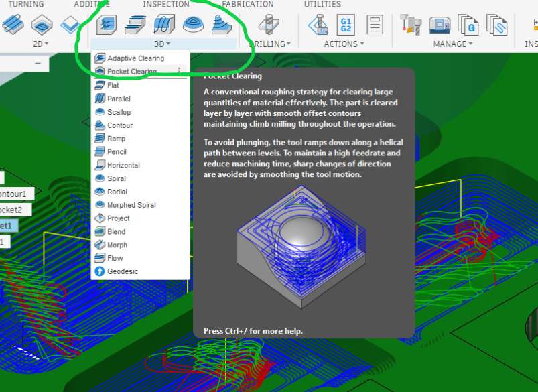Select the 3D Adaptive Clearing toolbar icon
This screenshot has width=538, height=392.
tap(107, 24)
